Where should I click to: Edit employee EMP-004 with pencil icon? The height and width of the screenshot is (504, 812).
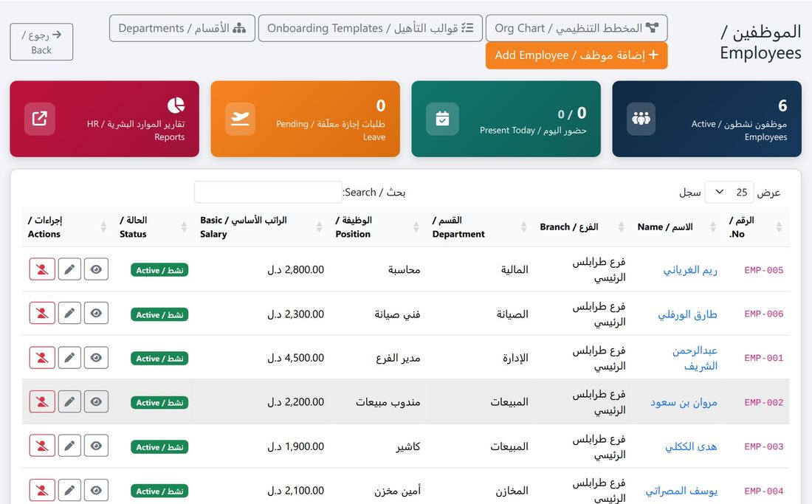tap(69, 491)
